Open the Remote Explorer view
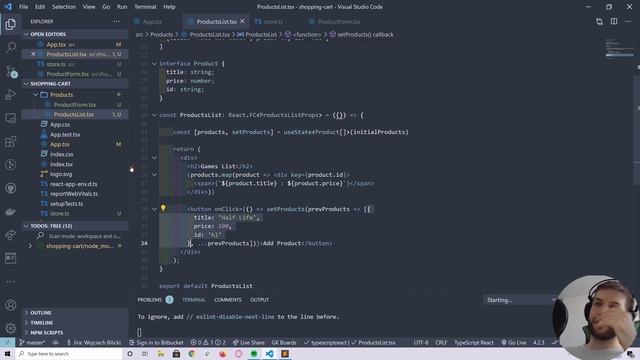 [x=11, y=118]
